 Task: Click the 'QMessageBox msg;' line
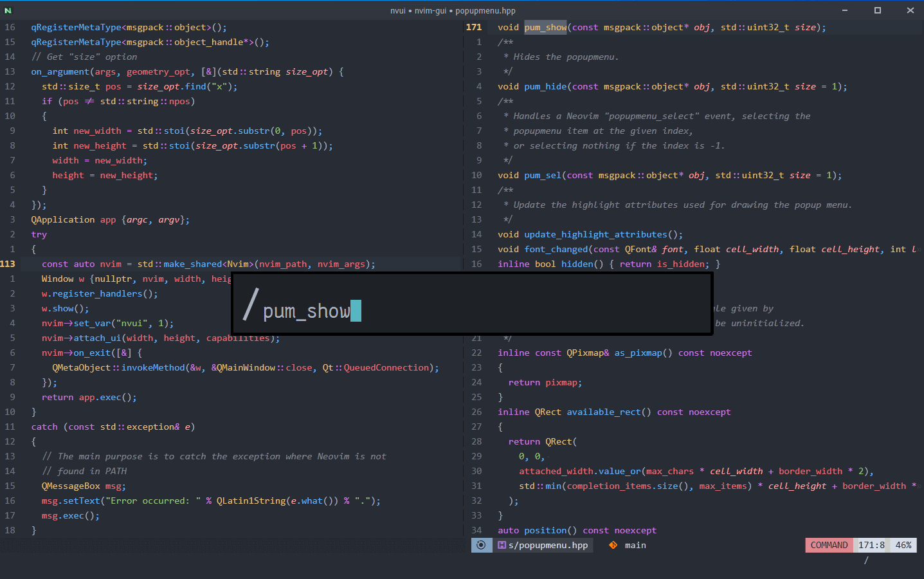84,486
